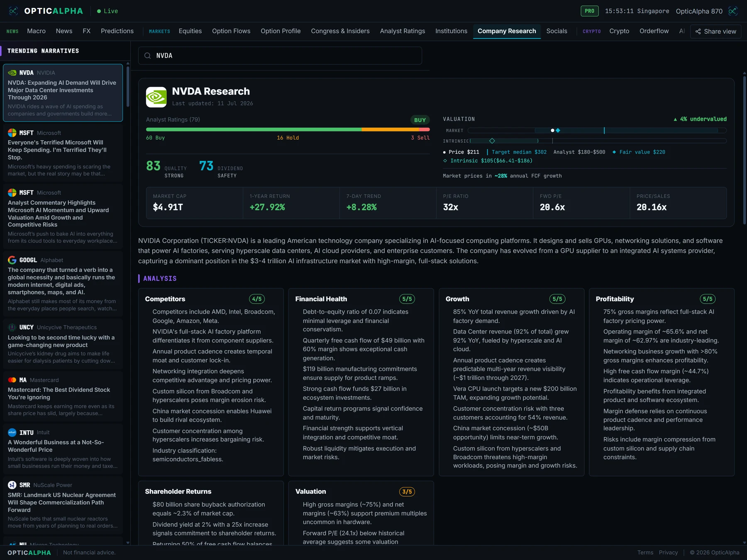
Task: Click the 1-Year Return +27.92% value
Action: pyautogui.click(x=267, y=207)
